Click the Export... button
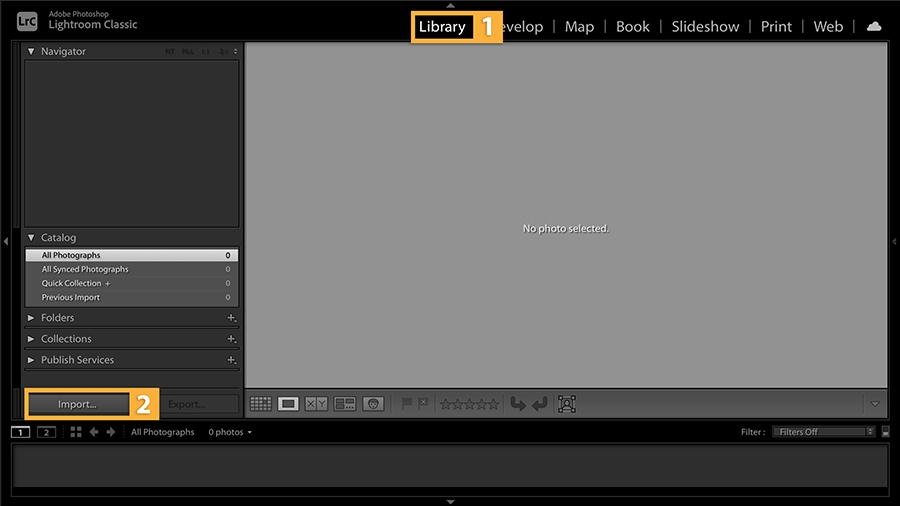The width and height of the screenshot is (900, 506). click(x=187, y=404)
